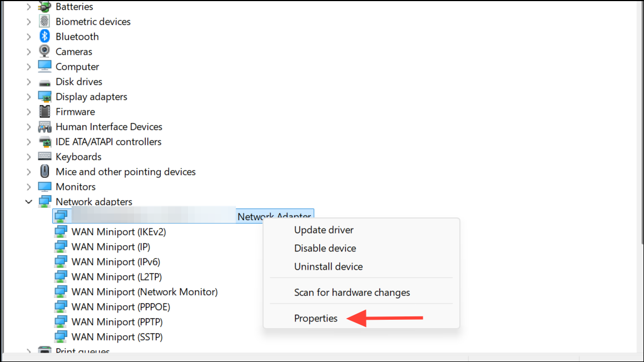
Task: Expand the Display adapters category
Action: coord(28,97)
